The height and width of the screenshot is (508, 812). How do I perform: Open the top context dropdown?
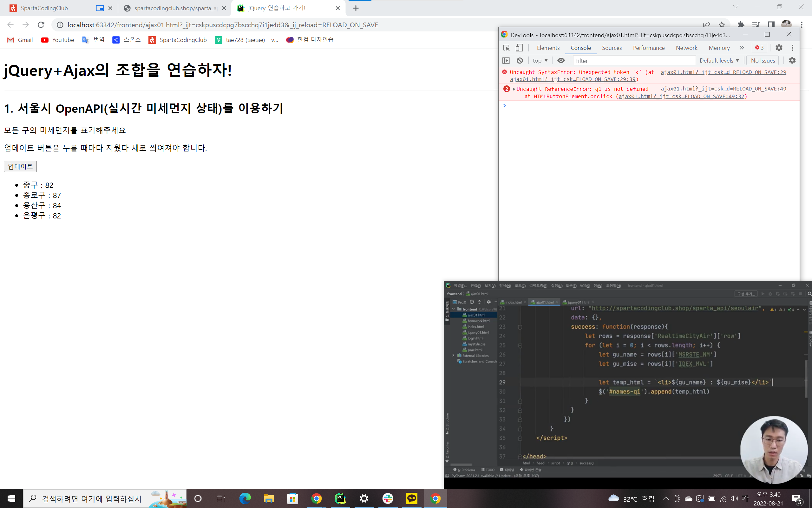click(x=540, y=60)
